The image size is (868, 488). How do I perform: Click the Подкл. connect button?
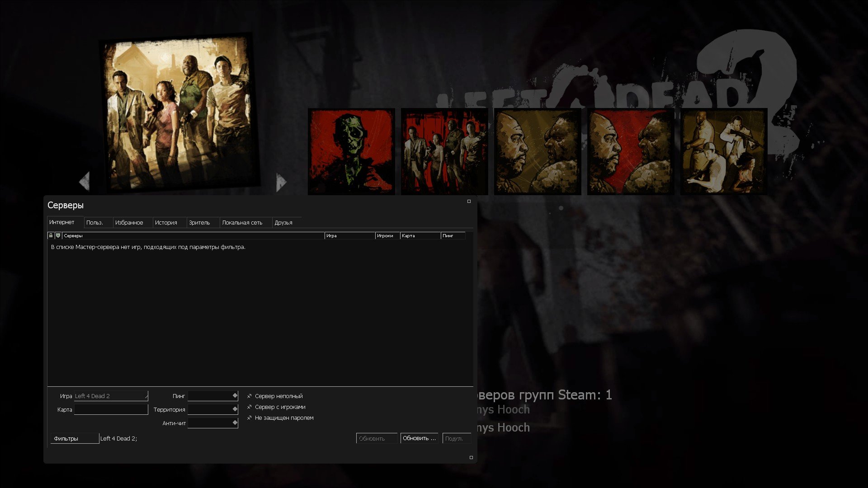(457, 438)
